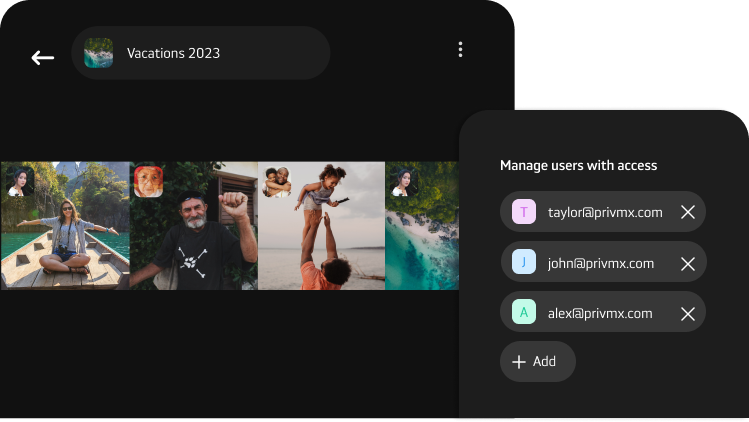The width and height of the screenshot is (749, 422).
Task: Open the three-dot more options menu
Action: coord(460,50)
